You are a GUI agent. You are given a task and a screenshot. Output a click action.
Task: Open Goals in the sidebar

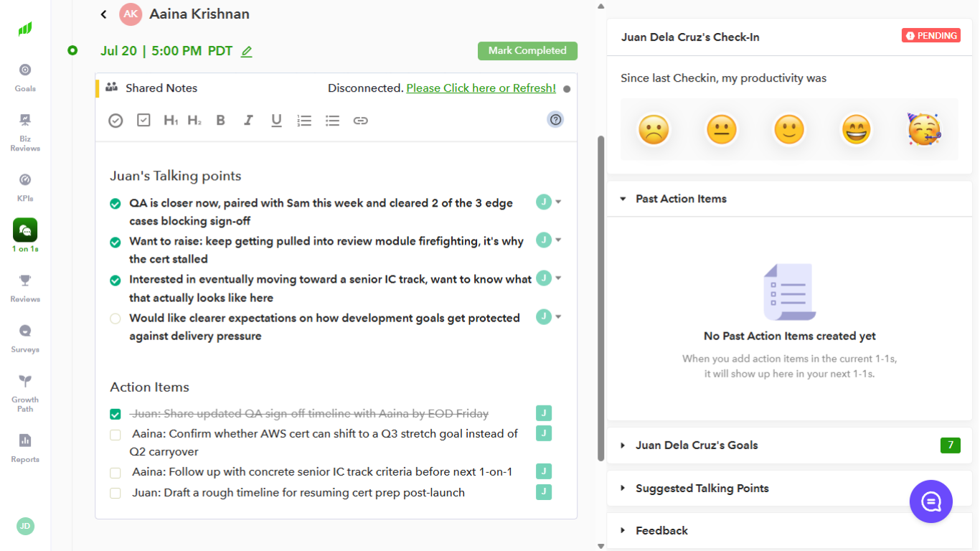click(25, 77)
